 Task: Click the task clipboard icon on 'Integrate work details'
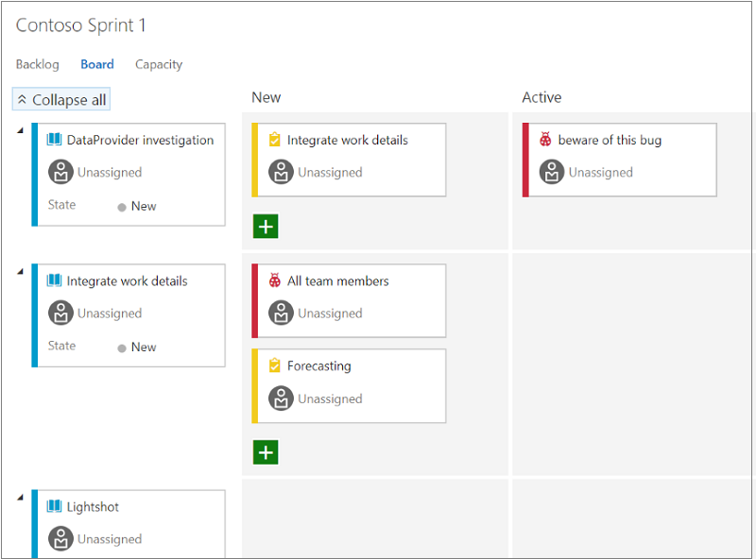pos(276,138)
